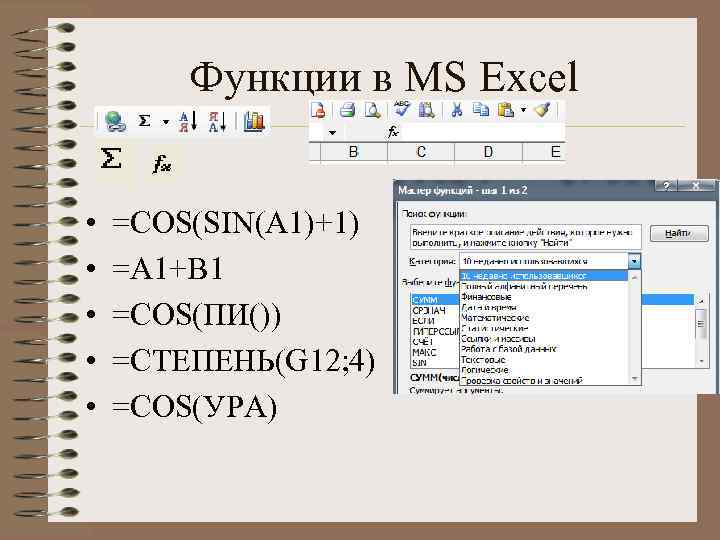Select СУММ in the function list

coord(435,300)
